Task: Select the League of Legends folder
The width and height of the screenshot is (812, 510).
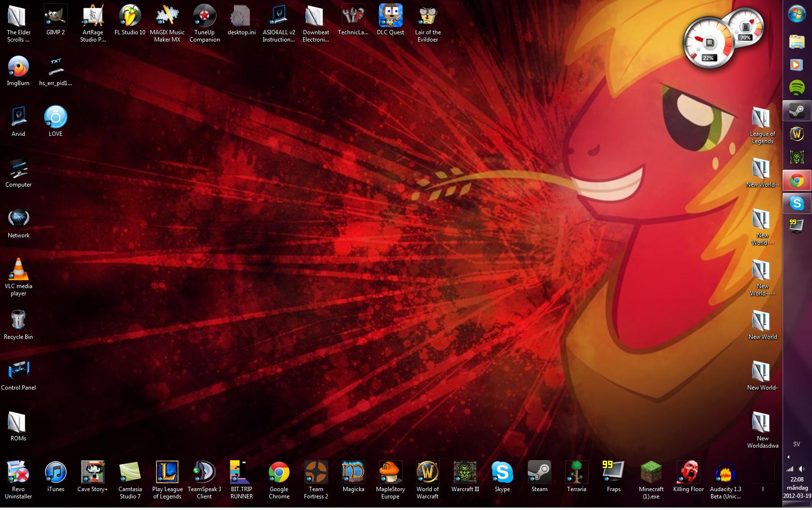Action: coord(763,126)
